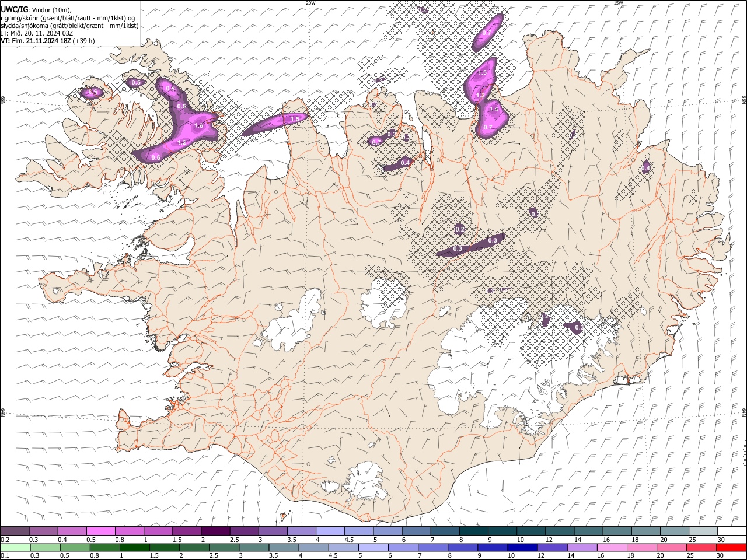The height and width of the screenshot is (560, 747).
Task: Click the 'rigning/skúrir' line in the title box
Action: (69, 17)
